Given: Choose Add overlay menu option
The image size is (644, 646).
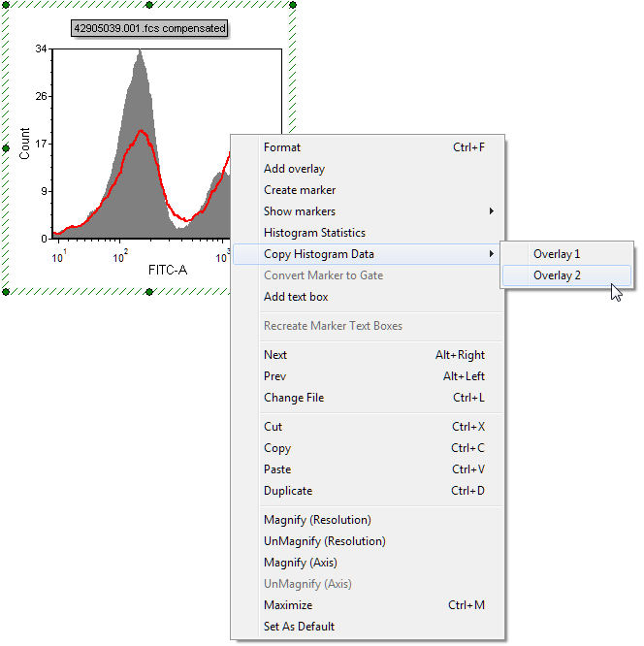Looking at the screenshot, I should click(294, 169).
